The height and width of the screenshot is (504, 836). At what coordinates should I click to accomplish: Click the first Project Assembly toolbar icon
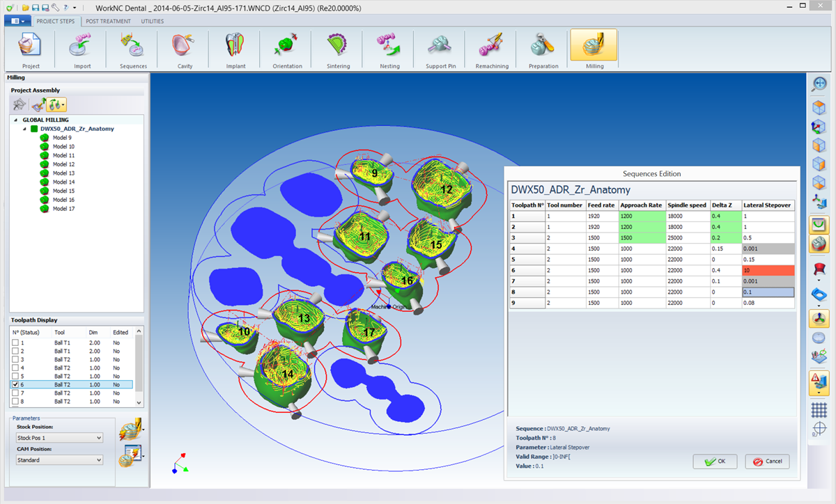[x=20, y=104]
